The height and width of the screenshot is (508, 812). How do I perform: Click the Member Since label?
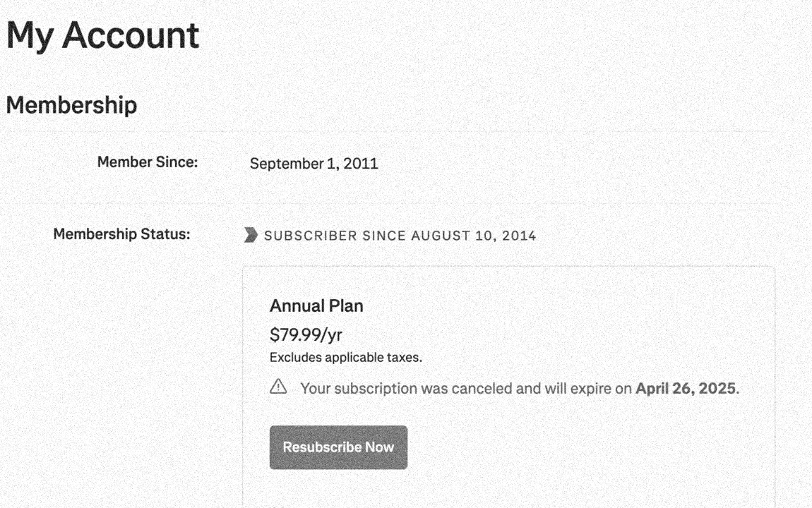point(148,162)
